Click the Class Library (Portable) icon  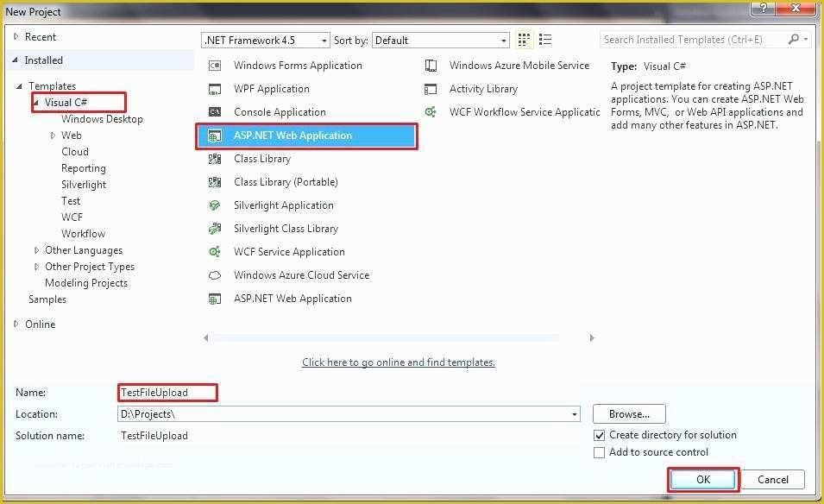(214, 182)
